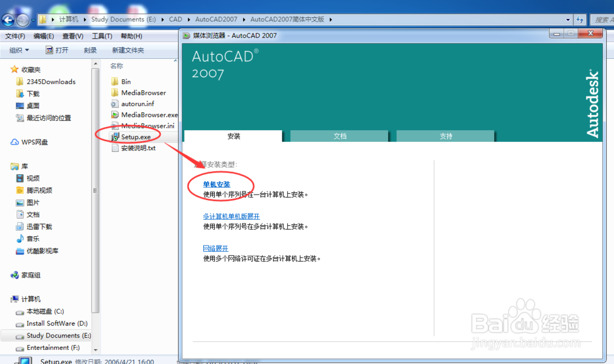Select the 库 libraries node
Viewport: 614px width, 364px height.
(x=25, y=166)
